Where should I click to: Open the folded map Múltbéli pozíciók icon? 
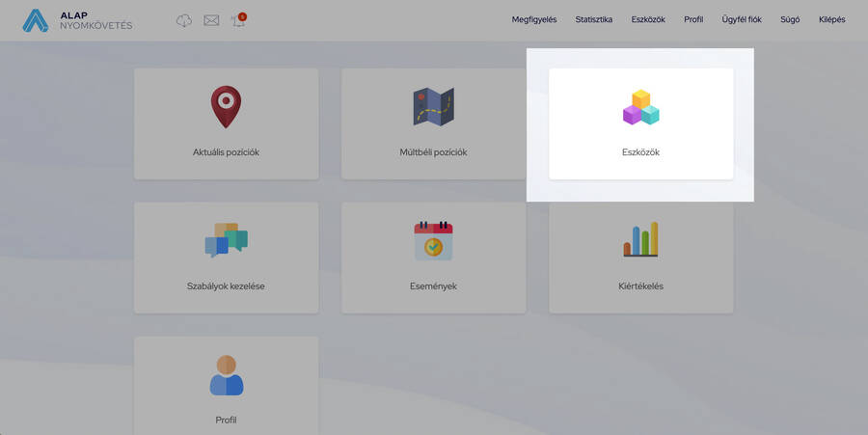click(433, 106)
